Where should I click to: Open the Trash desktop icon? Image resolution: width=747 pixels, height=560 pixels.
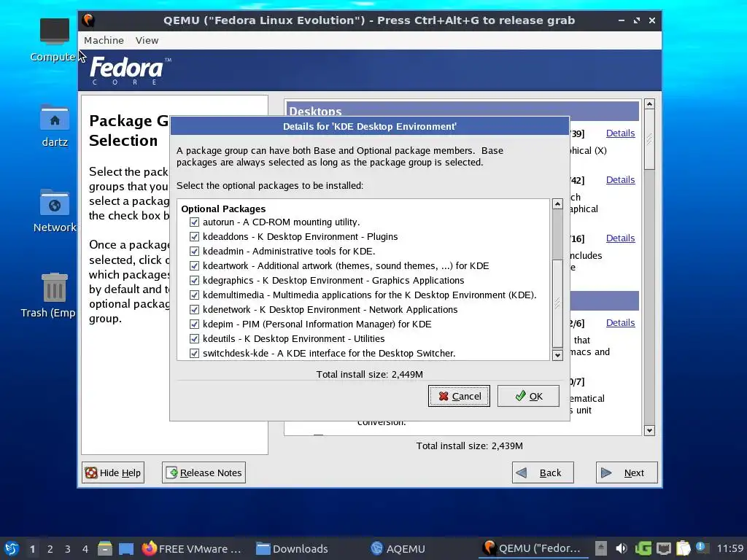pyautogui.click(x=49, y=295)
